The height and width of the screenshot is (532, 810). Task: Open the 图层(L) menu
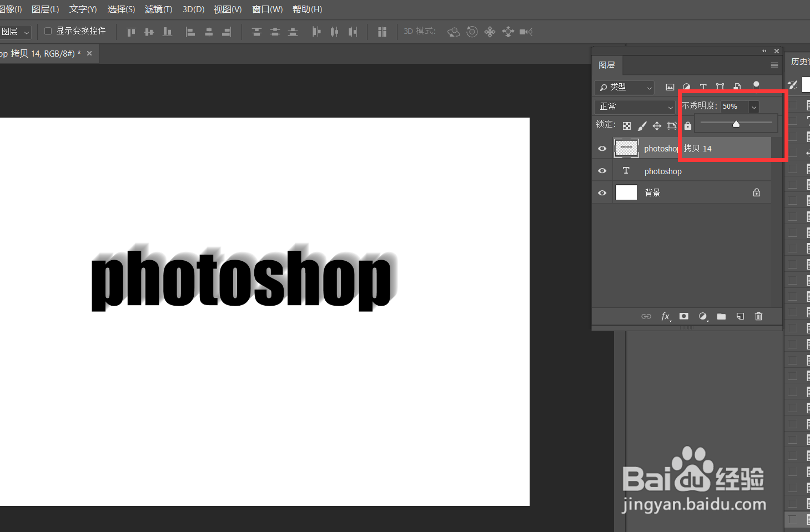pyautogui.click(x=46, y=9)
